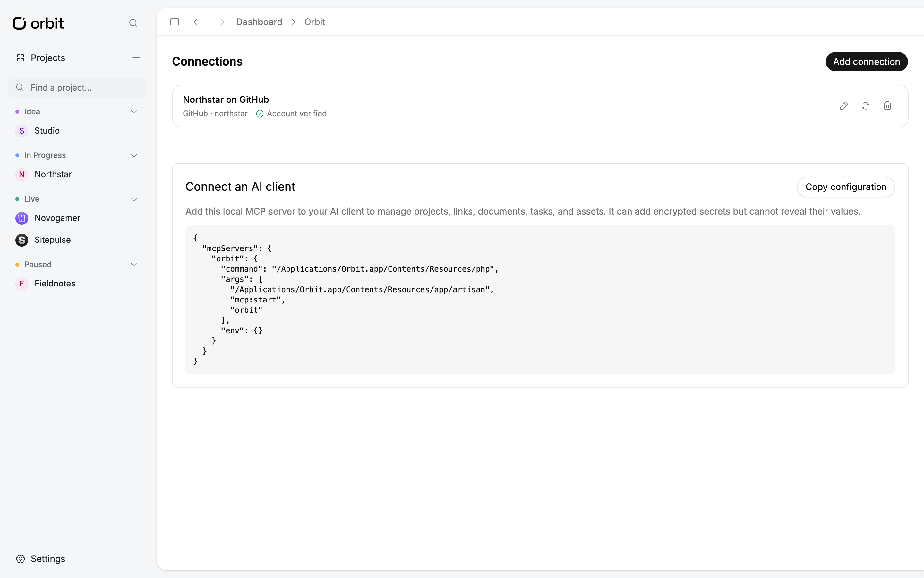Refresh the Northstar on GitHub connection
This screenshot has height=578, width=924.
click(866, 106)
